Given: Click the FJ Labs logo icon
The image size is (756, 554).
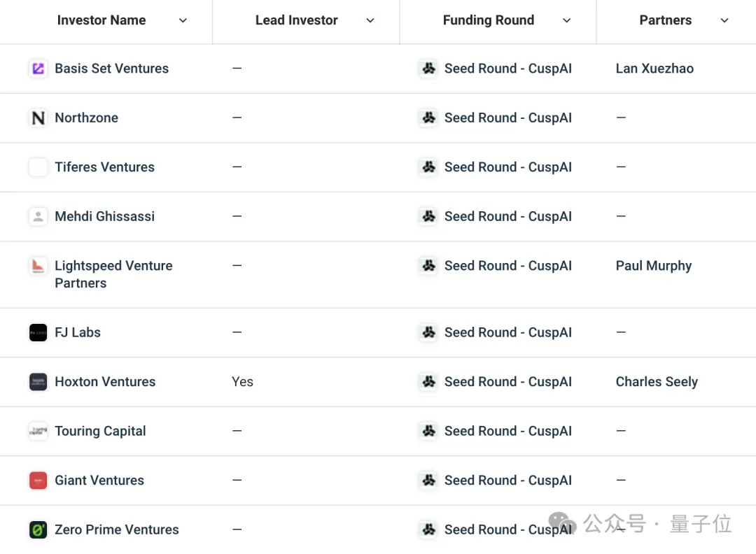Looking at the screenshot, I should pyautogui.click(x=38, y=332).
